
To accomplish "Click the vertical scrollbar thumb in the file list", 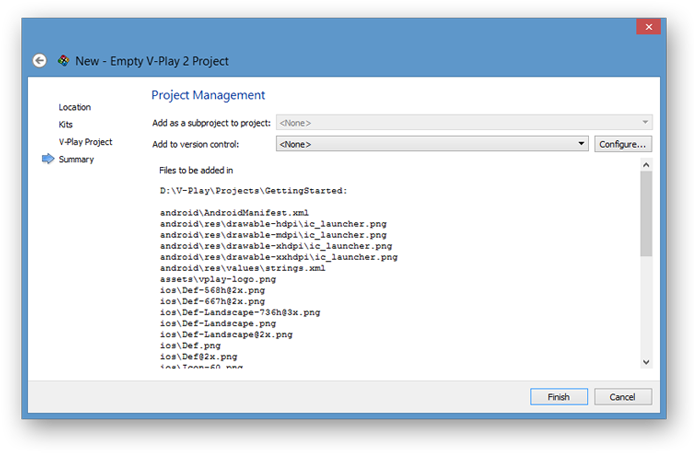I will tap(646, 213).
